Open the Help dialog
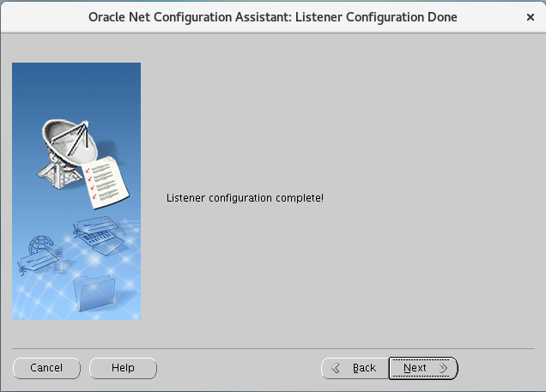This screenshot has height=392, width=546. tap(123, 368)
